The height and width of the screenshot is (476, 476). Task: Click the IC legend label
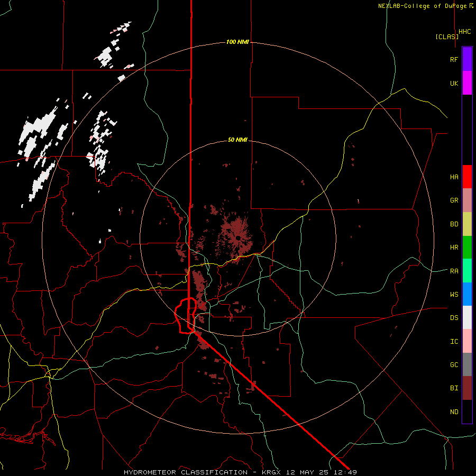click(454, 342)
